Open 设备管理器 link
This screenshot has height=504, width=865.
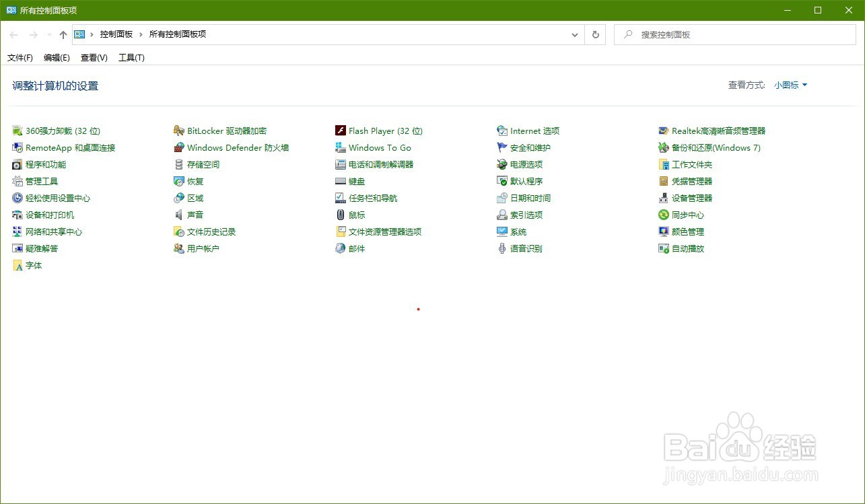tap(692, 198)
